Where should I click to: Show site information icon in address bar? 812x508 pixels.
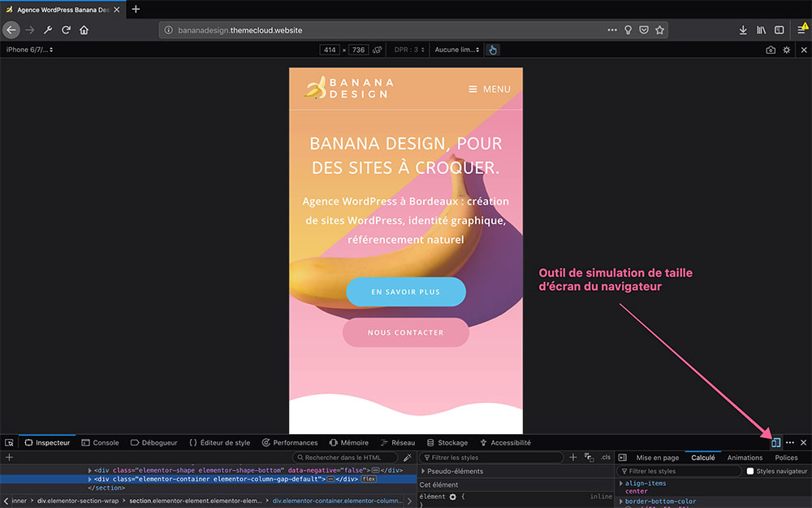click(x=168, y=30)
